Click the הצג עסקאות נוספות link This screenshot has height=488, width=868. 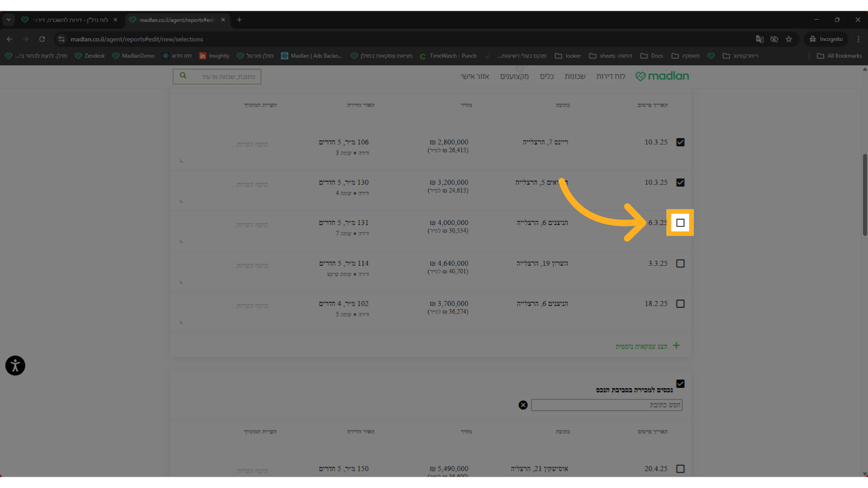click(x=641, y=346)
